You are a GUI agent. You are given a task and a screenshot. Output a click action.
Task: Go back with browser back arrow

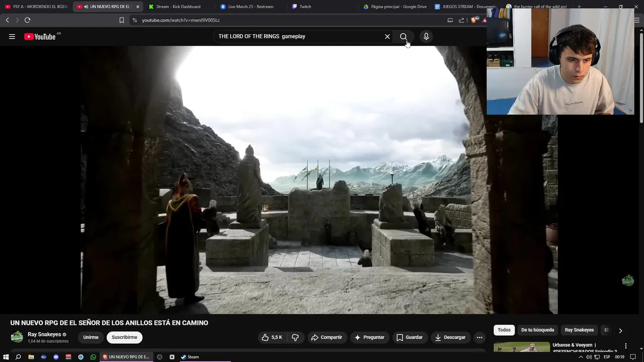point(7,20)
